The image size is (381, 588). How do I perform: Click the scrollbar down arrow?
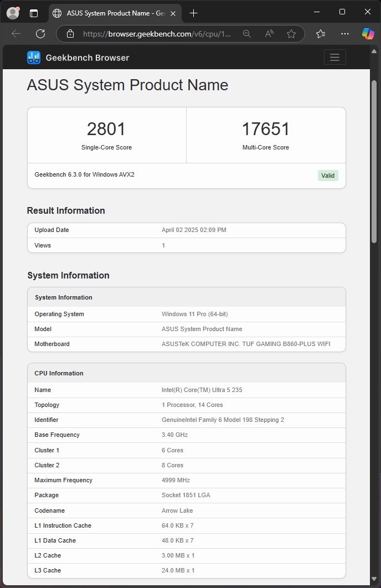[x=374, y=579]
